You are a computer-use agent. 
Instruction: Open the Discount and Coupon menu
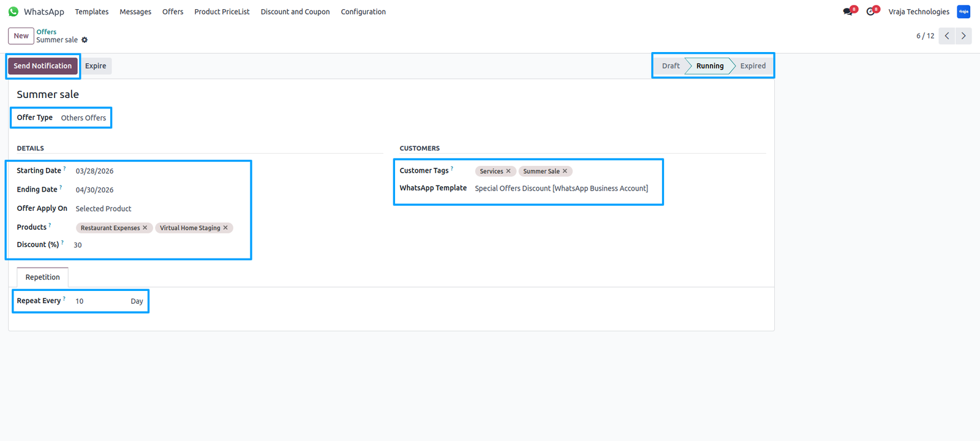pyautogui.click(x=295, y=12)
